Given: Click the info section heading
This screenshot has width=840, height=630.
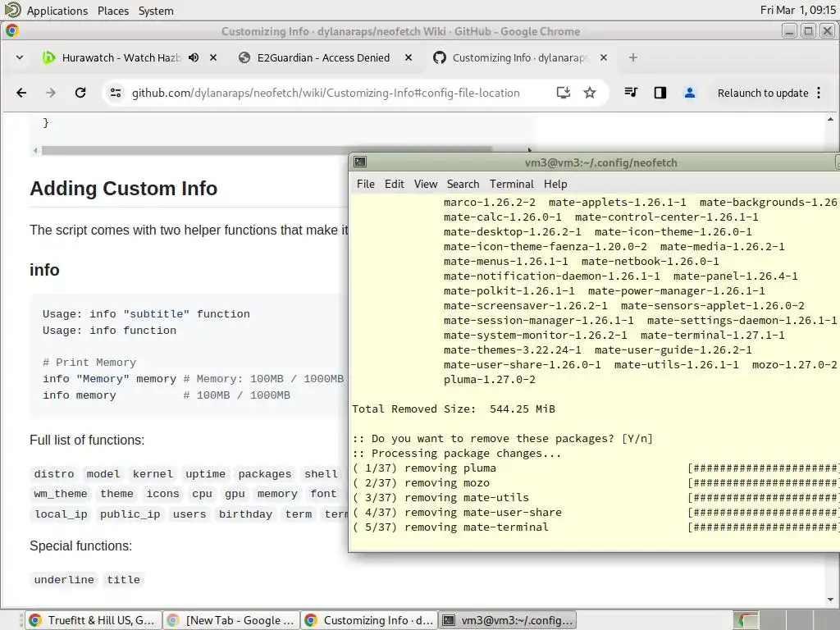Looking at the screenshot, I should (44, 270).
